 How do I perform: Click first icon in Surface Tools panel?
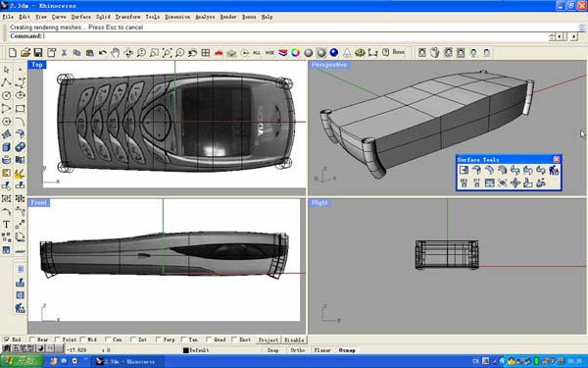point(464,170)
